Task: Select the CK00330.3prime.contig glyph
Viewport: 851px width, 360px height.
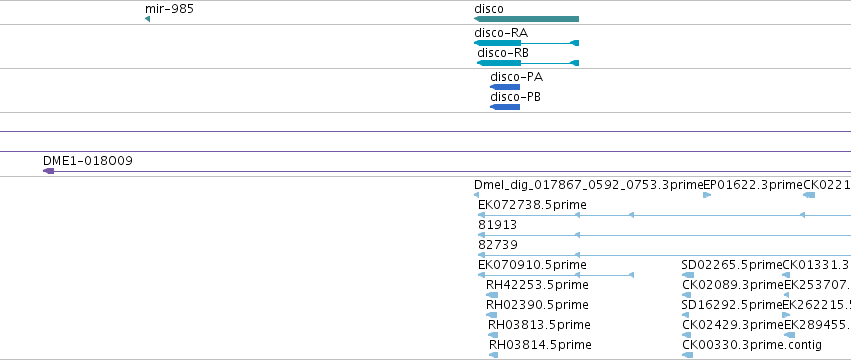Action: 688,355
